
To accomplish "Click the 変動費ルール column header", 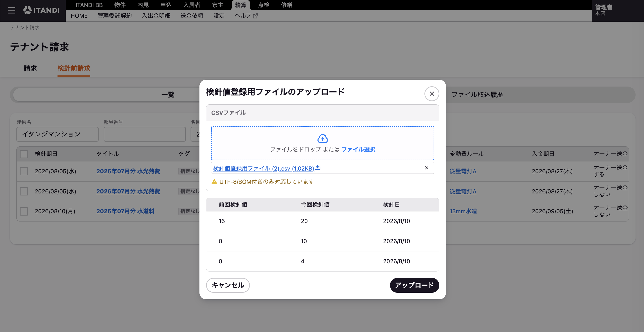I will [466, 154].
